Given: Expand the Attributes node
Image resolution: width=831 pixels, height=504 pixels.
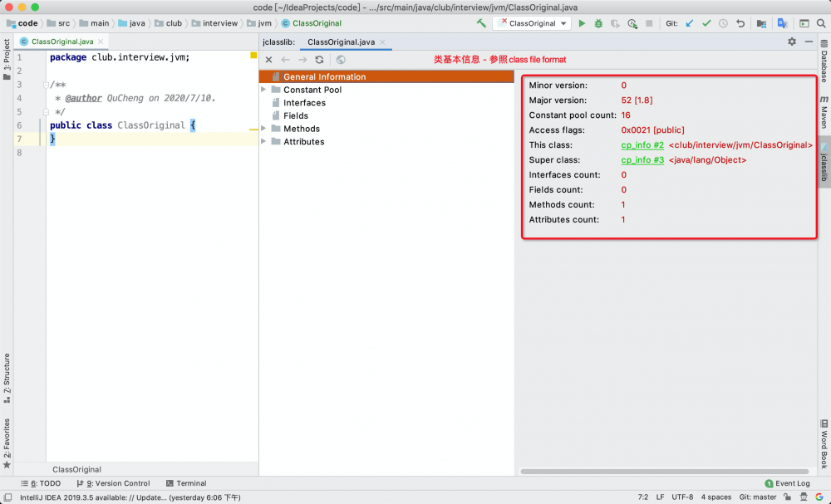Looking at the screenshot, I should click(263, 141).
